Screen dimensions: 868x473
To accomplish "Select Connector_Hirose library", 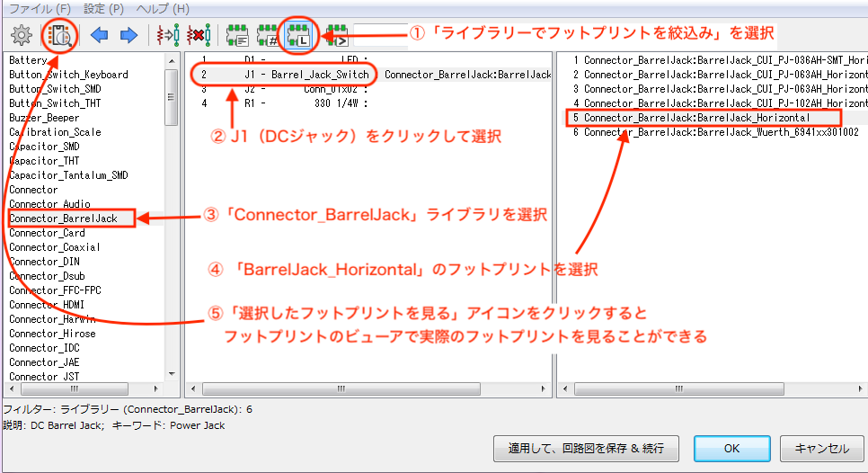I will coord(52,334).
